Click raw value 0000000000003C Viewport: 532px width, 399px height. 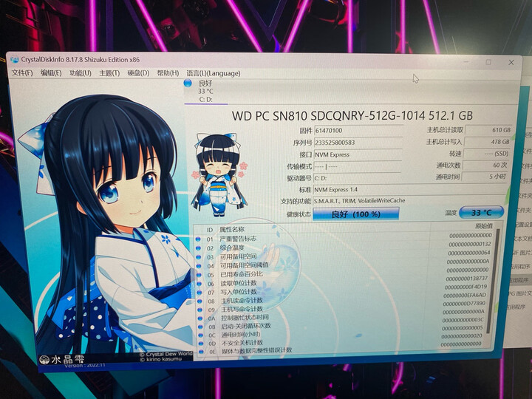pos(463,320)
